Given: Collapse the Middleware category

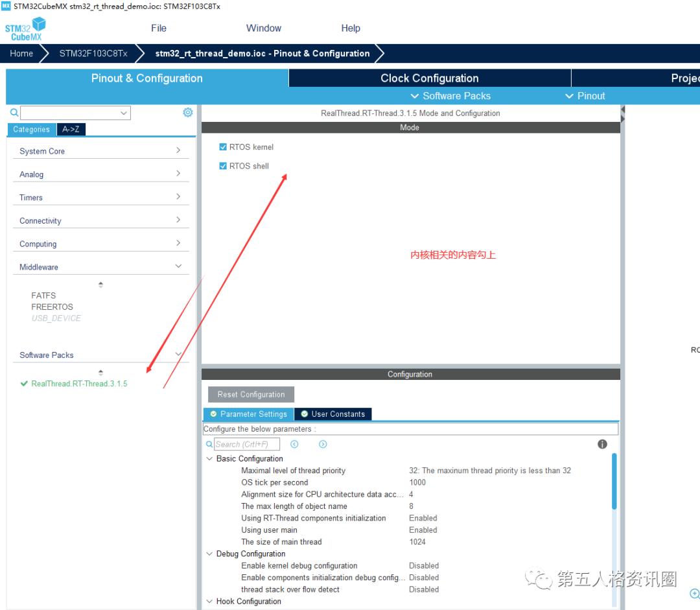Looking at the screenshot, I should click(101, 267).
